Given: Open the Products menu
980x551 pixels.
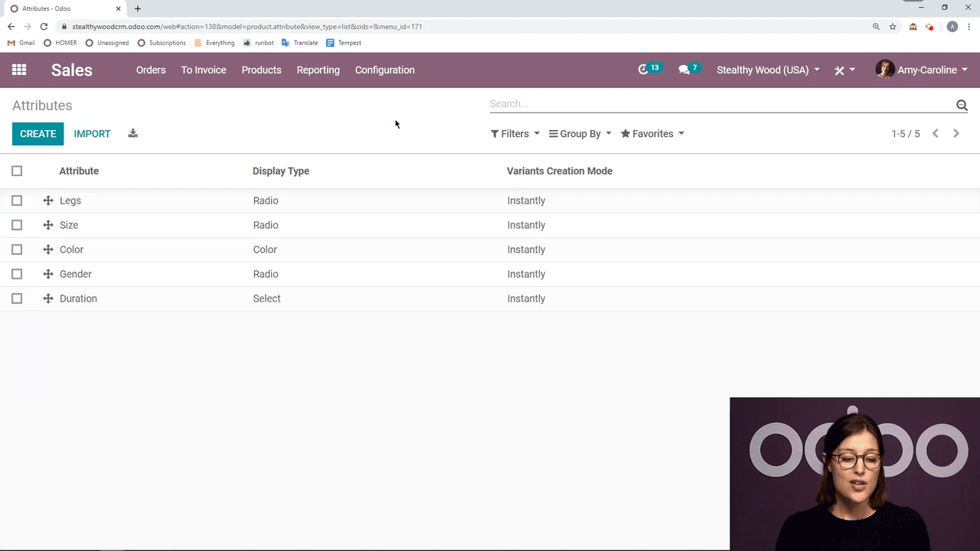Looking at the screenshot, I should [x=261, y=70].
